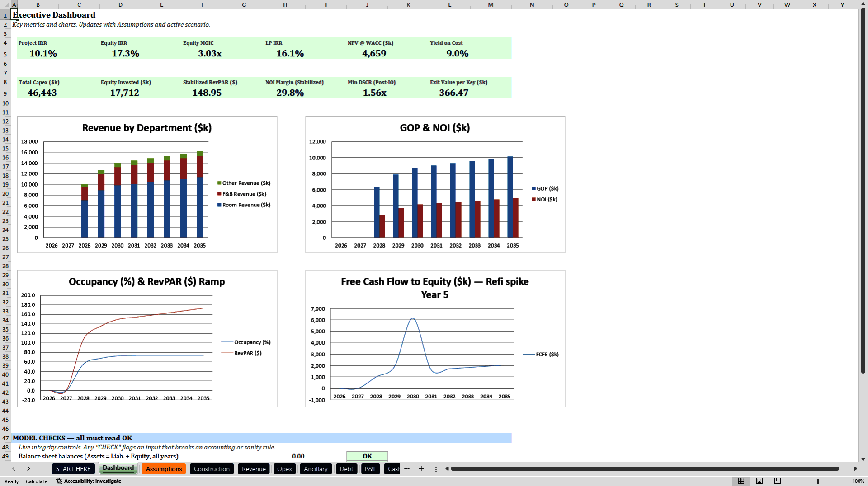This screenshot has width=868, height=486.
Task: Select Exit Value per Key 366.47
Action: pos(453,93)
